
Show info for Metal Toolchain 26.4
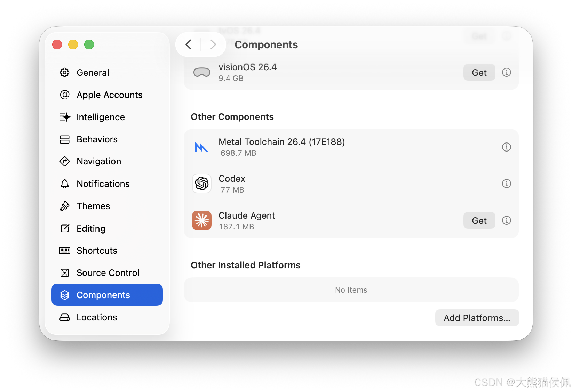[x=507, y=147]
